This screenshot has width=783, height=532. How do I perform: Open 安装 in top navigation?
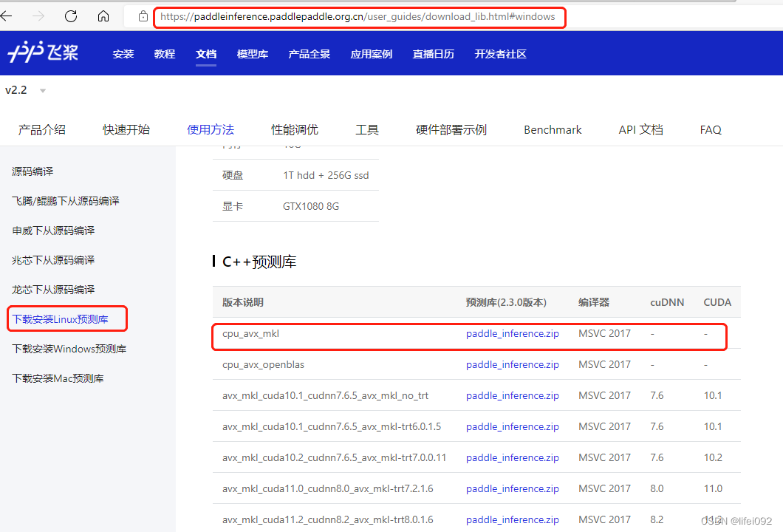pyautogui.click(x=123, y=54)
